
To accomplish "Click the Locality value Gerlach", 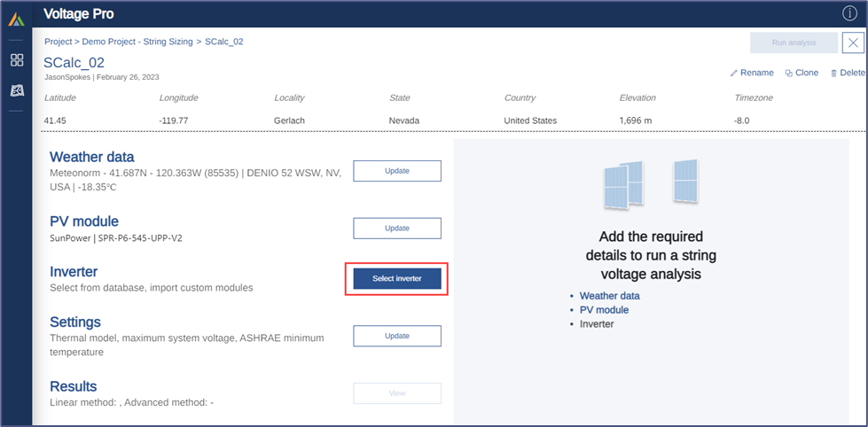I will (290, 120).
